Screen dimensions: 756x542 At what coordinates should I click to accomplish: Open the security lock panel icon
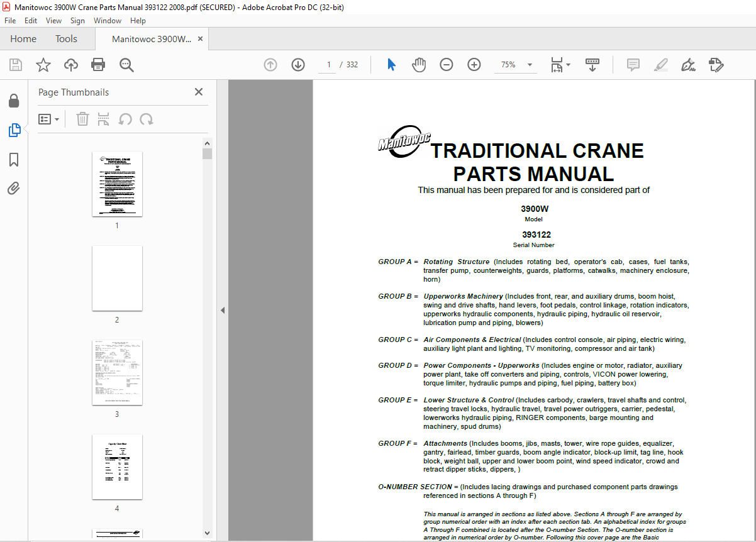14,101
